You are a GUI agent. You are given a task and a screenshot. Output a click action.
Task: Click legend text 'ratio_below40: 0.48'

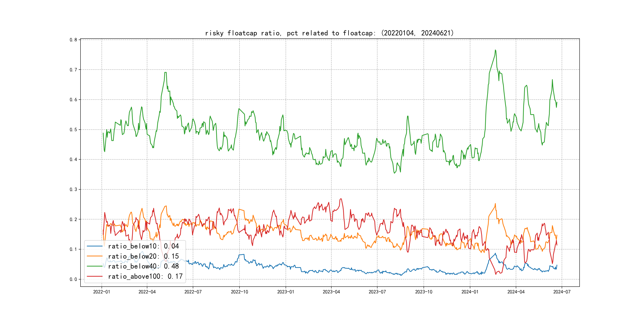[x=143, y=266]
